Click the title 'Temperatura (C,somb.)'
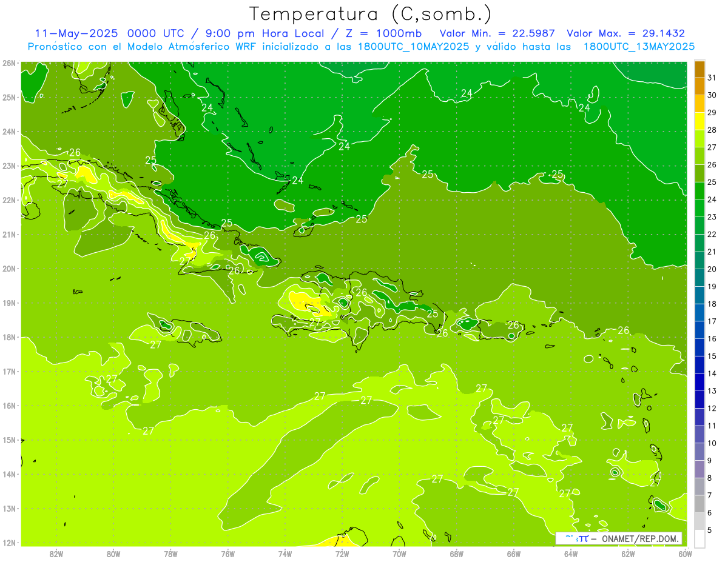This screenshot has height=562, width=728. pyautogui.click(x=370, y=14)
